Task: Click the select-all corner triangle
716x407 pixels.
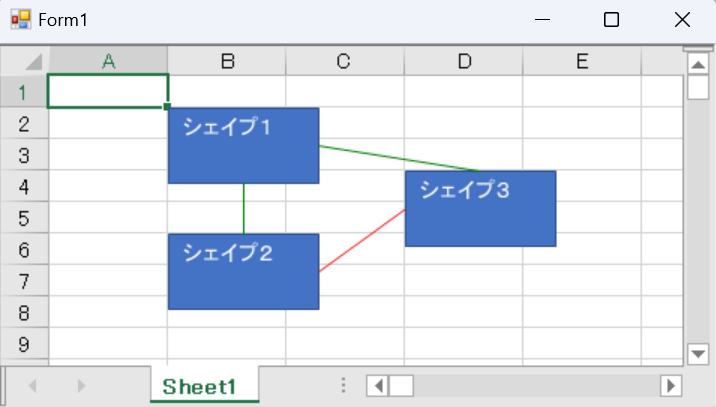Action: tap(34, 62)
